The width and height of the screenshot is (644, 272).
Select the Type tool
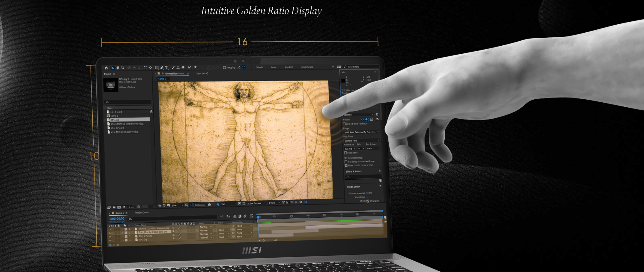[x=167, y=67]
